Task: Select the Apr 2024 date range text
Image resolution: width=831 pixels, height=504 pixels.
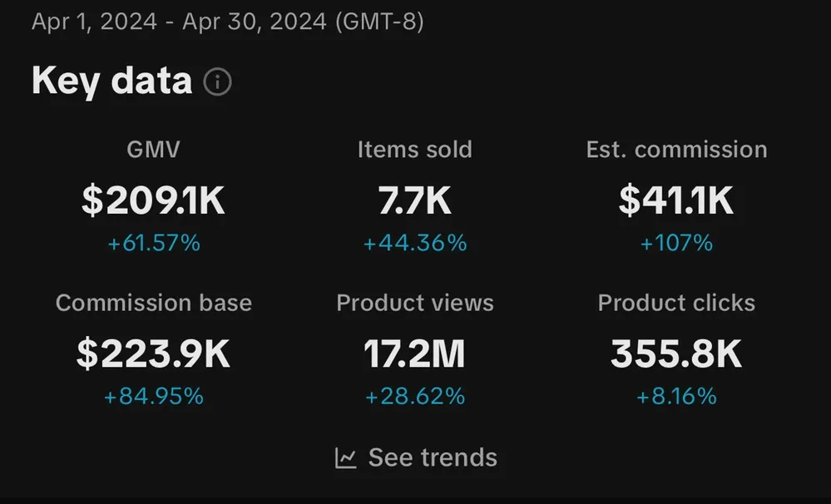Action: (x=227, y=22)
